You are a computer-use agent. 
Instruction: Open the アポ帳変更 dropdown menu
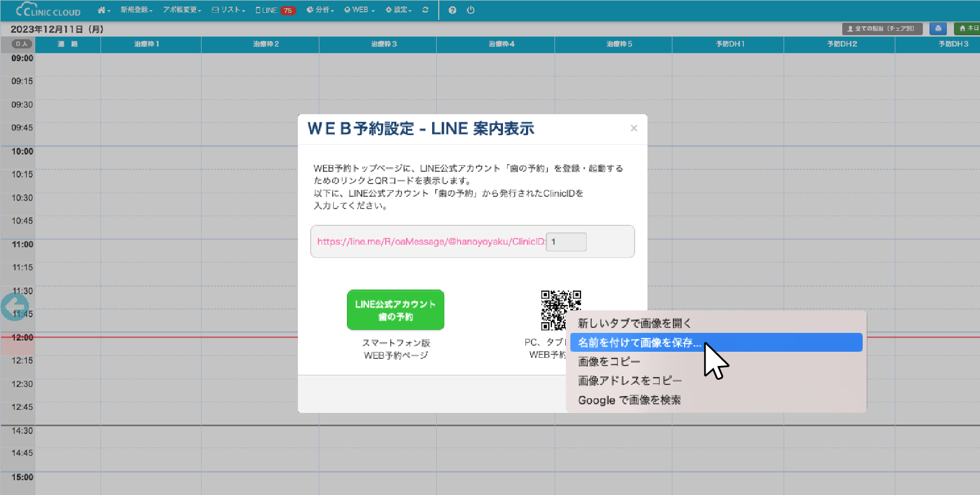click(x=182, y=10)
